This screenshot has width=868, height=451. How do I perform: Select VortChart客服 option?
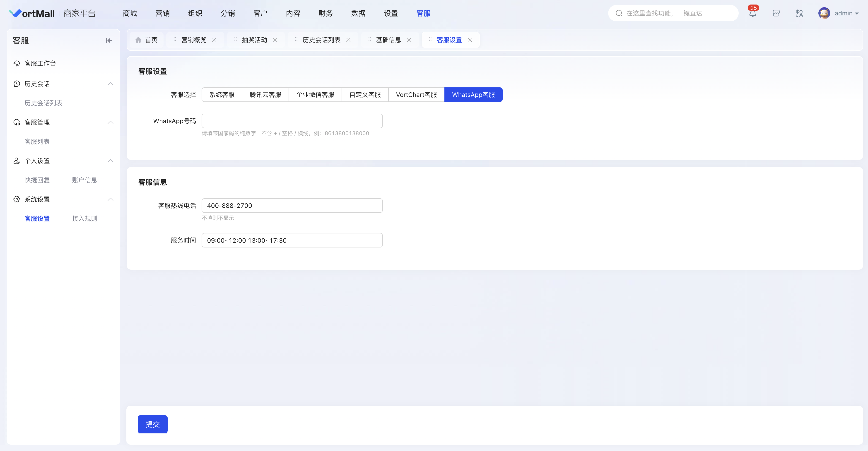(416, 95)
